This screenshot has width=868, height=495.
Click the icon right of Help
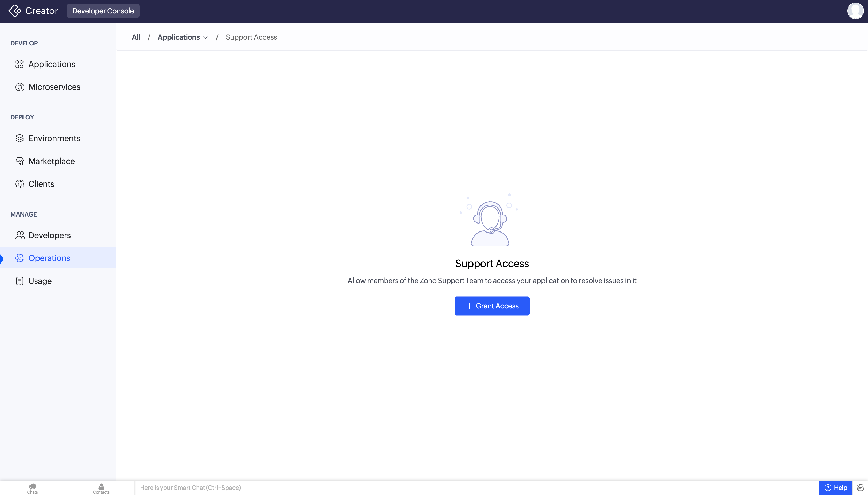coord(860,488)
